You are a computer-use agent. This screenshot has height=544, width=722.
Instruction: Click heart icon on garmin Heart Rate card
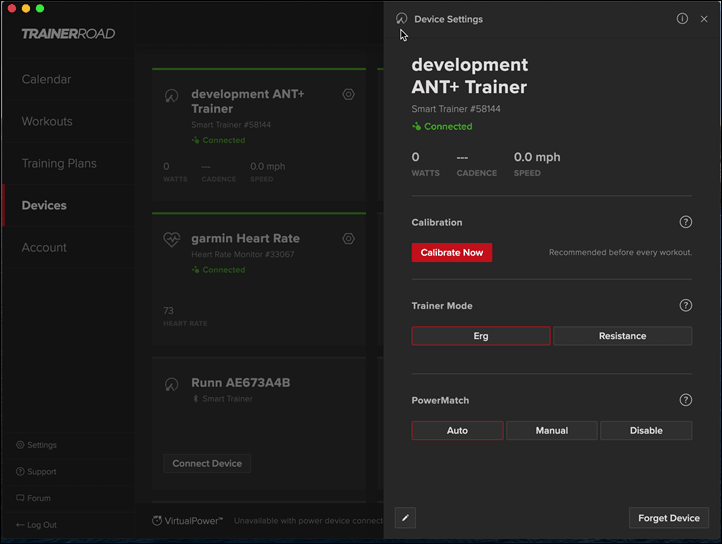coord(172,240)
